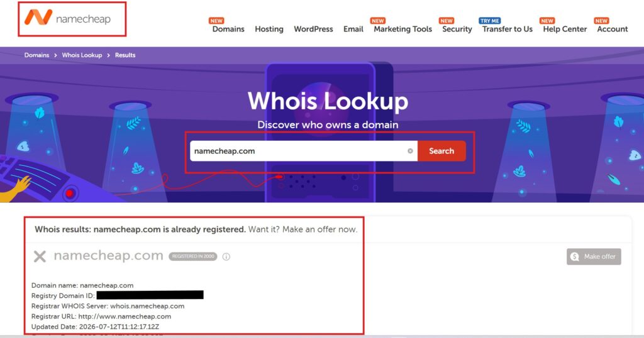Click 'Want it? Make an offer now.' text
This screenshot has width=644, height=338.
303,229
